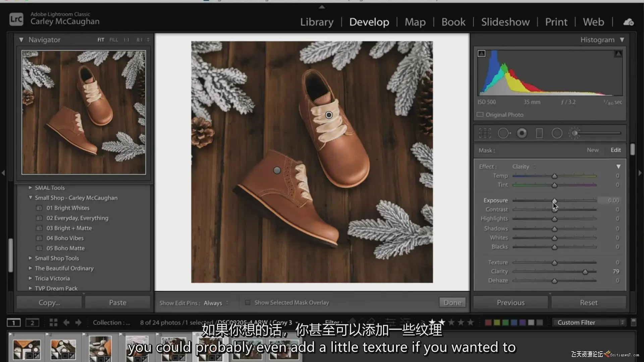The image size is (644, 362).
Task: Toggle shadow clipping indicator in histogram
Action: tap(481, 54)
